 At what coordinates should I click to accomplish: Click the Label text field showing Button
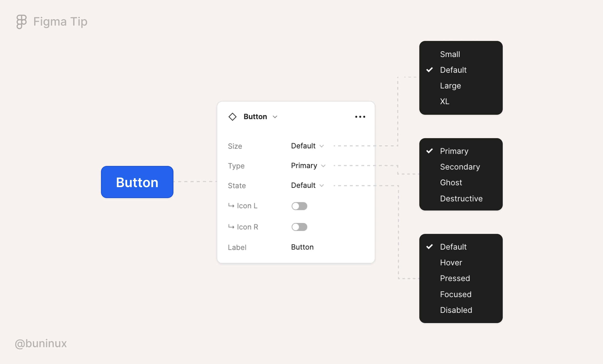coord(302,247)
